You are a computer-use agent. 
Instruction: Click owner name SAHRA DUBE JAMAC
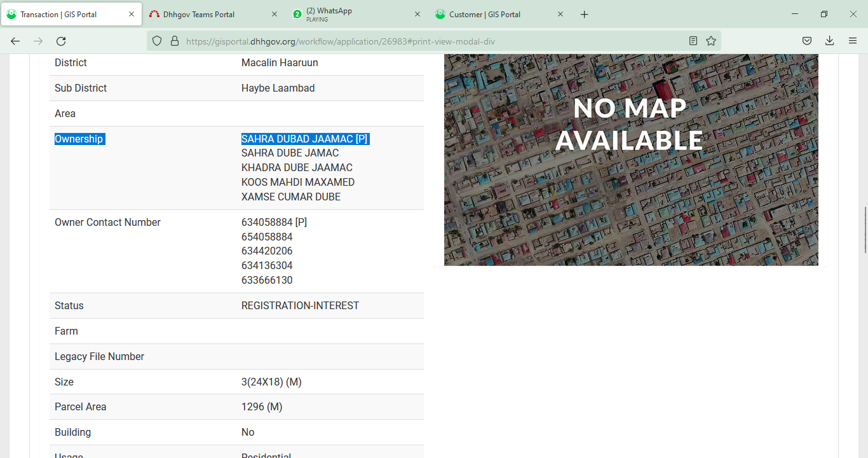coord(290,153)
